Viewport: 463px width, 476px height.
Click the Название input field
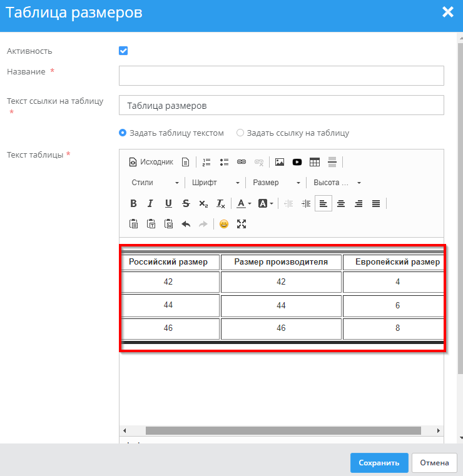click(281, 76)
